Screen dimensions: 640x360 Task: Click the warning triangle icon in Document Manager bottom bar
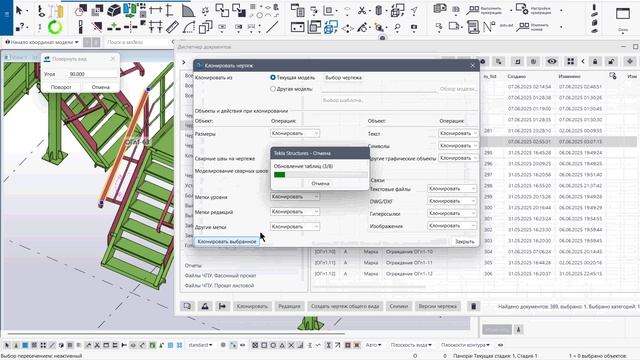(205, 306)
